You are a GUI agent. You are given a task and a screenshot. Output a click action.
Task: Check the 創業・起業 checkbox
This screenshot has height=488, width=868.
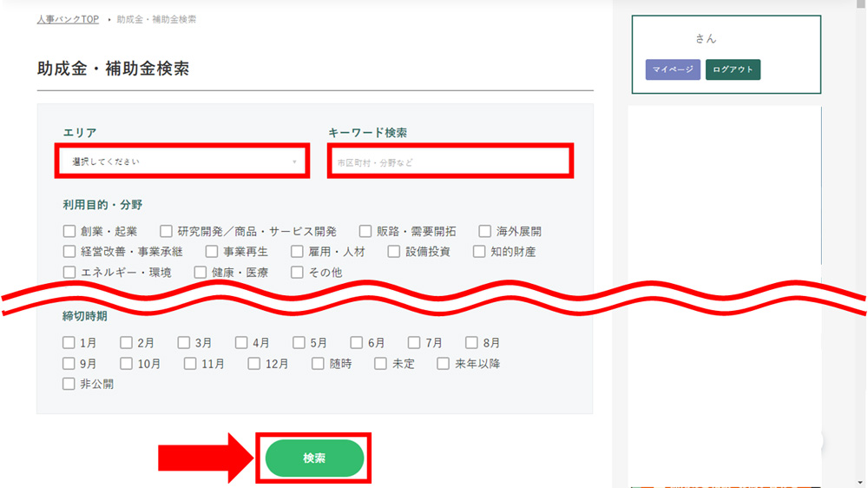(69, 232)
